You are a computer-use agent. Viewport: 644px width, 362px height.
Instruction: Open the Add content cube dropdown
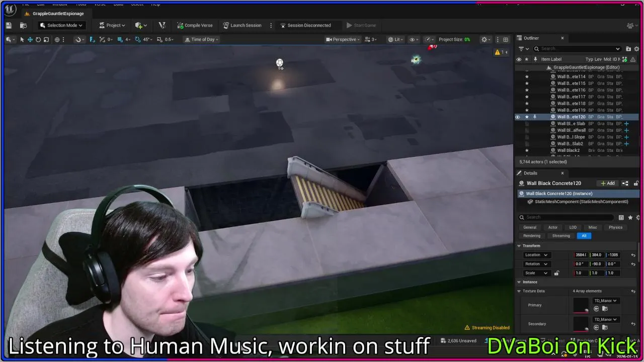141,25
